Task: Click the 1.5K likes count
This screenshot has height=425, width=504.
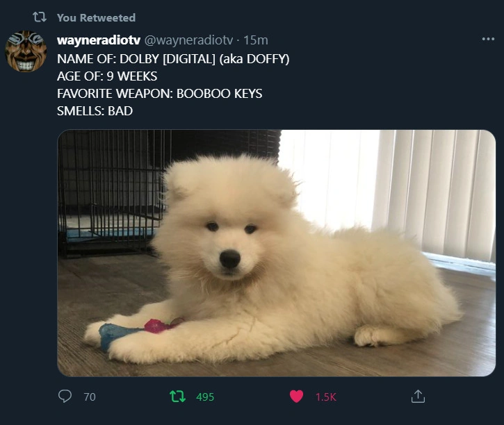Action: 325,397
